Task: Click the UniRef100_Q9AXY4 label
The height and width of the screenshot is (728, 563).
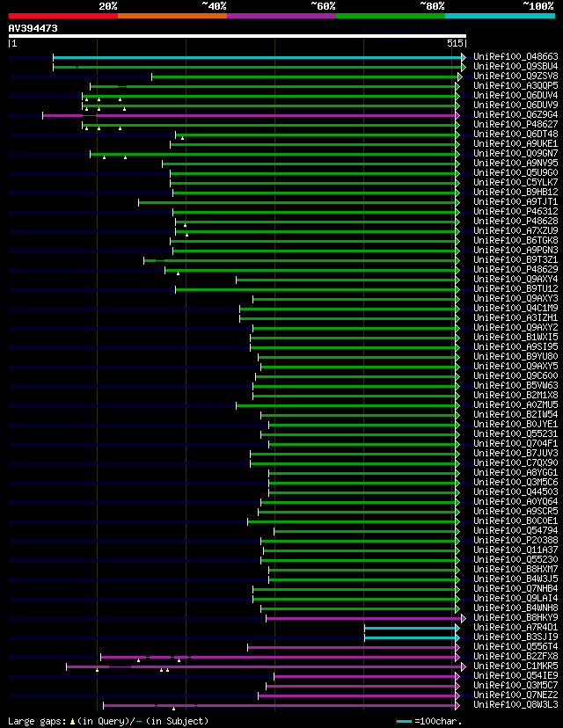Action: point(515,279)
